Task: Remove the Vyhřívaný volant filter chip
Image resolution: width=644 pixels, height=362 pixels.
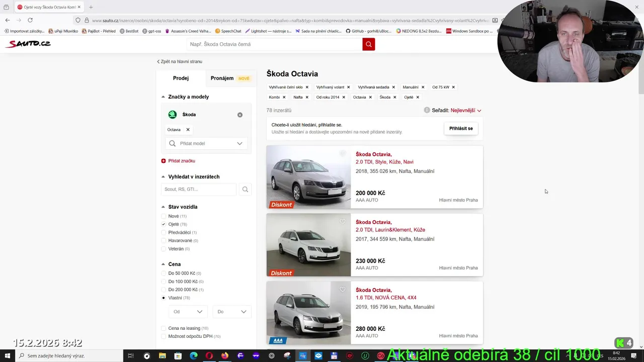Action: tap(348, 87)
